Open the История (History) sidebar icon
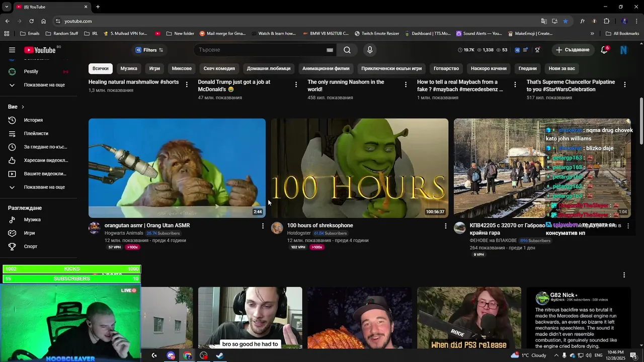Screen dimensions: 644x362 click(13, 120)
